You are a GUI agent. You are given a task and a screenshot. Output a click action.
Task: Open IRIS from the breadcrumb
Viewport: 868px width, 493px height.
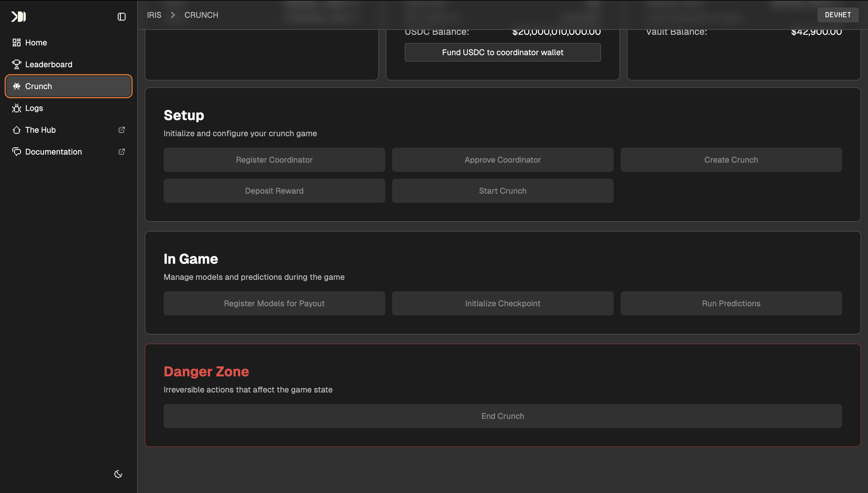click(x=154, y=15)
